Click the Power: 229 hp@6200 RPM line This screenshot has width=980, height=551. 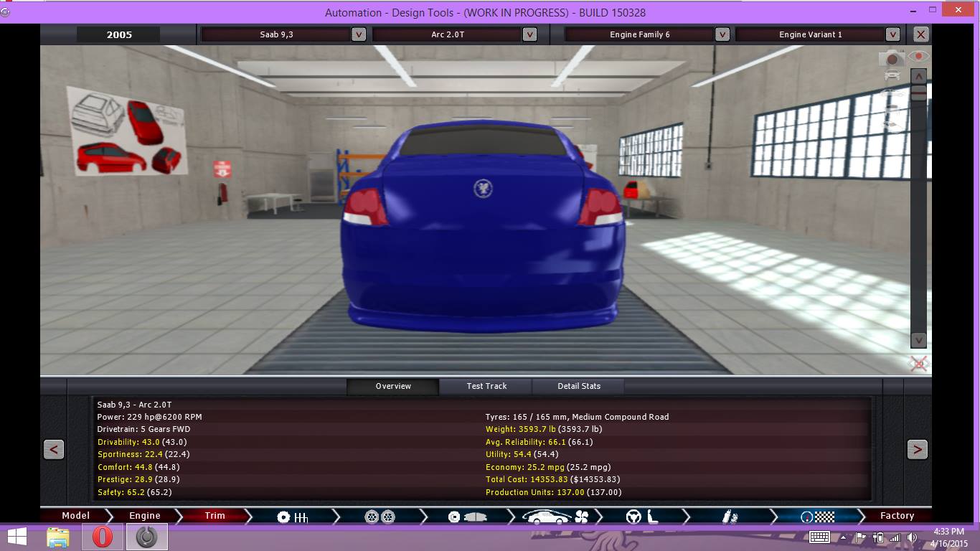click(x=149, y=417)
